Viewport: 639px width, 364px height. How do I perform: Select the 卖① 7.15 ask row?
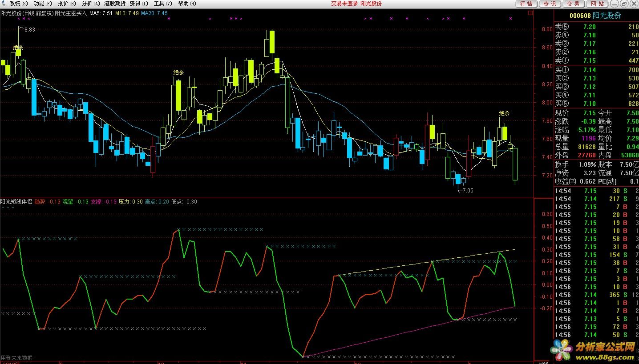point(596,60)
